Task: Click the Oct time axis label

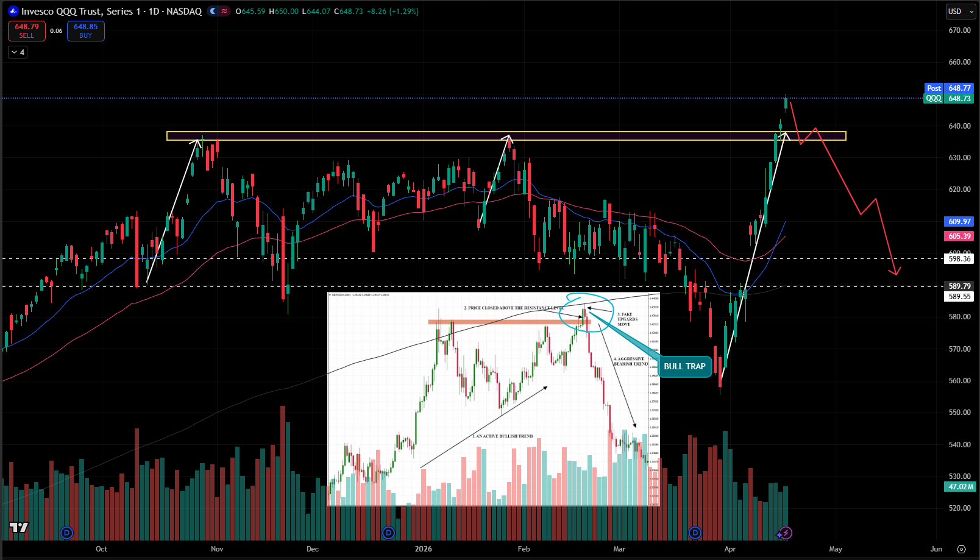Action: click(x=101, y=549)
